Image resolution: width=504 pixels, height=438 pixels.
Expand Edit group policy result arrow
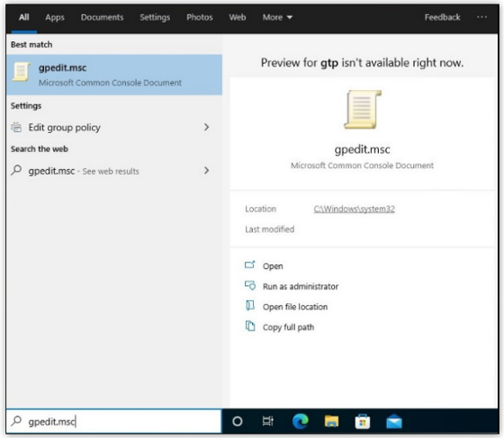pyautogui.click(x=206, y=127)
